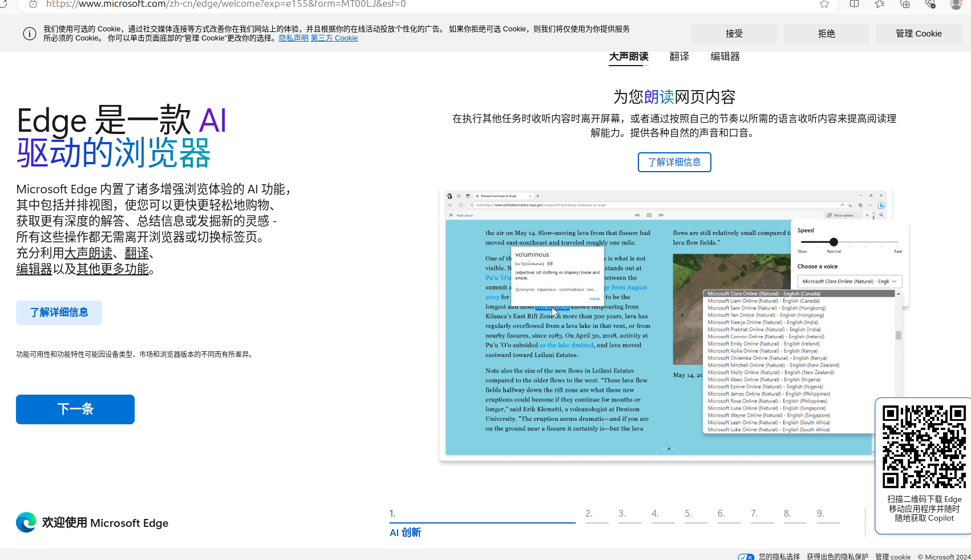971x560 pixels.
Task: Open the Collections icon
Action: tap(905, 4)
